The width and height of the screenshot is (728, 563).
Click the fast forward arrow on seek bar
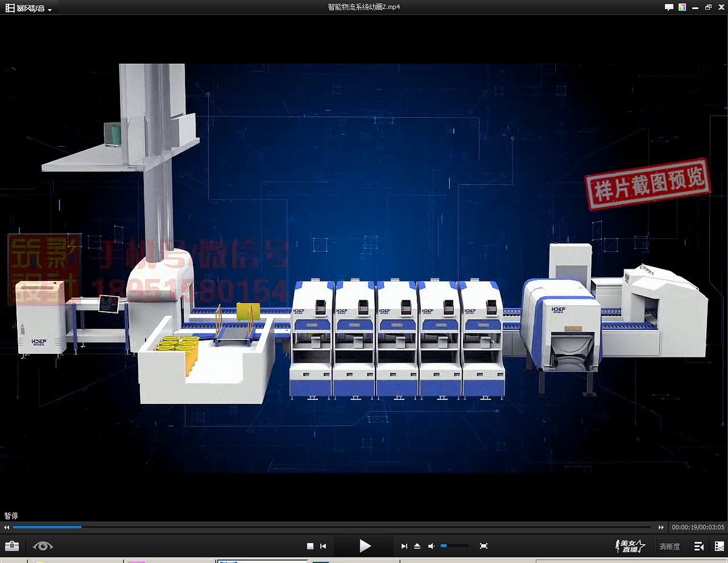pyautogui.click(x=661, y=528)
